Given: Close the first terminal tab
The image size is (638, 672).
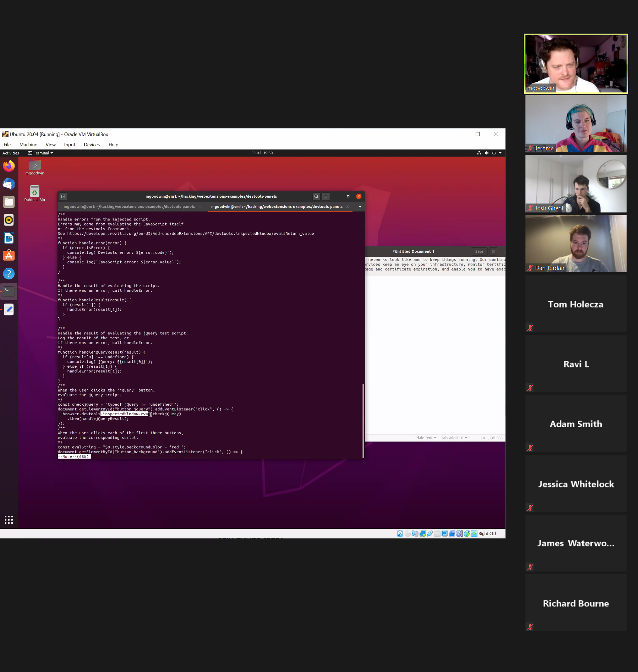Looking at the screenshot, I should point(200,206).
